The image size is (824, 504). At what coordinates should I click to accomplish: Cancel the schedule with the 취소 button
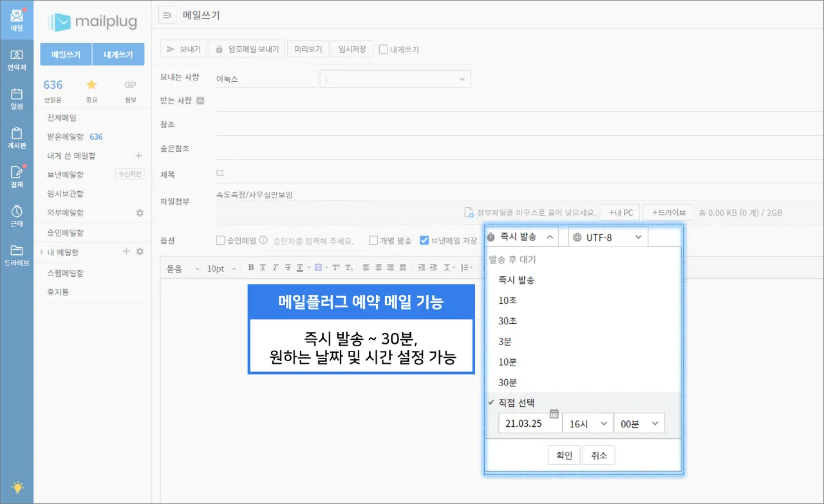pyautogui.click(x=599, y=455)
